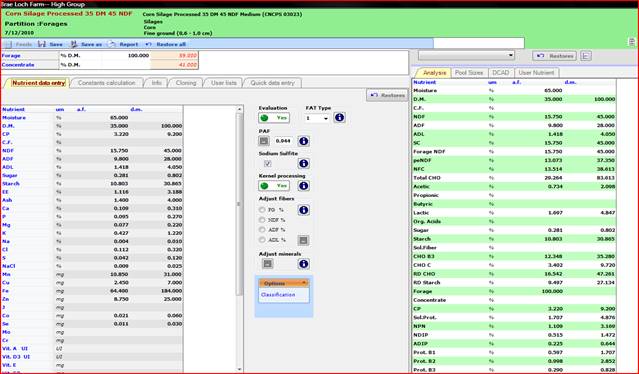
Task: Click Restores button above nutrient table
Action: pyautogui.click(x=387, y=95)
